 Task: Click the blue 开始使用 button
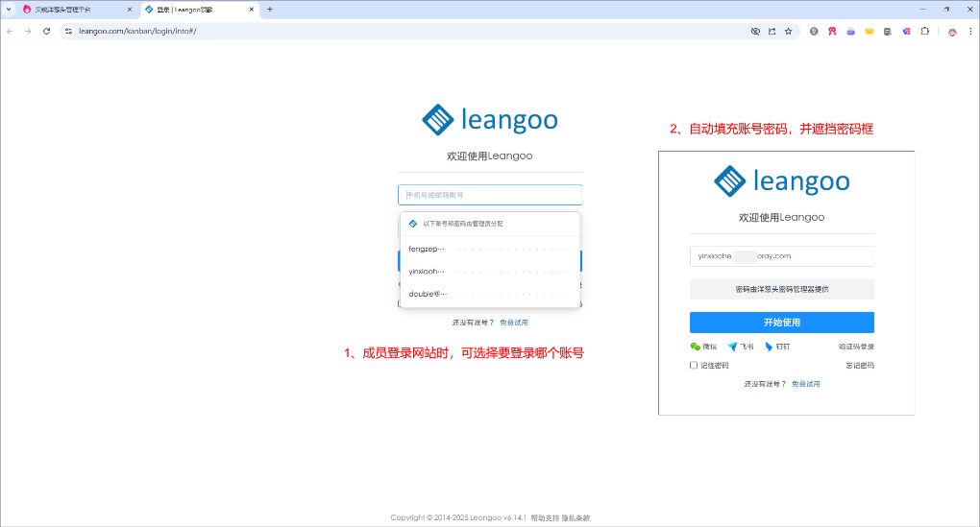click(781, 323)
